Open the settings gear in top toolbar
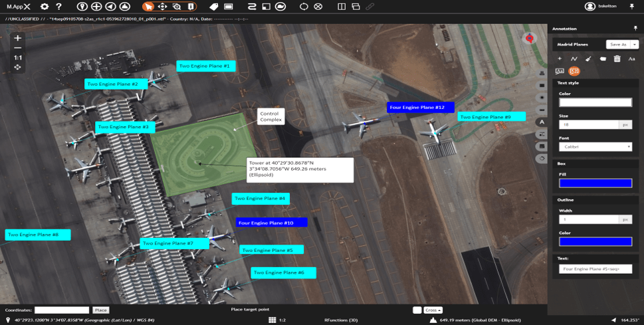Screen dimensions: 644x325 click(x=45, y=6)
